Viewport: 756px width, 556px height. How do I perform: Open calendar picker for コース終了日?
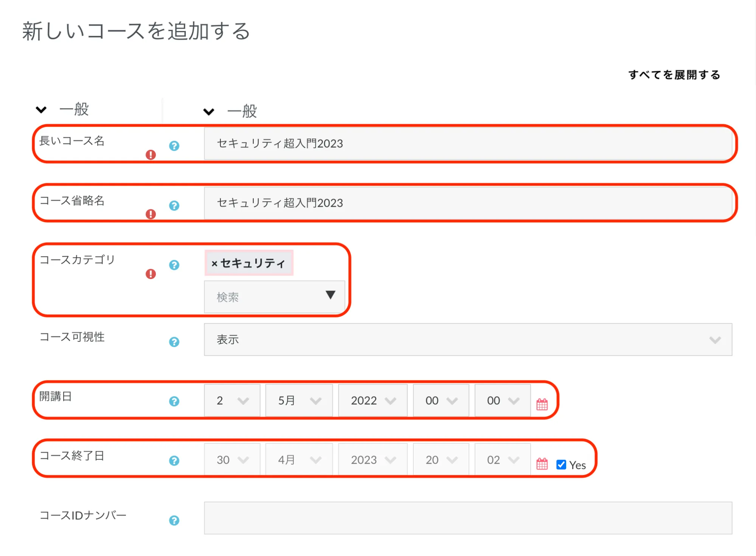pyautogui.click(x=542, y=464)
